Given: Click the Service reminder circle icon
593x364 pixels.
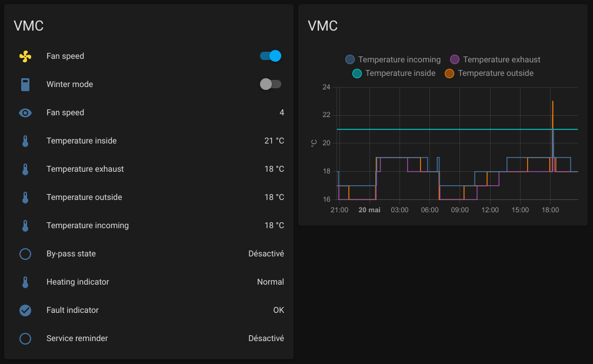Looking at the screenshot, I should (x=25, y=339).
